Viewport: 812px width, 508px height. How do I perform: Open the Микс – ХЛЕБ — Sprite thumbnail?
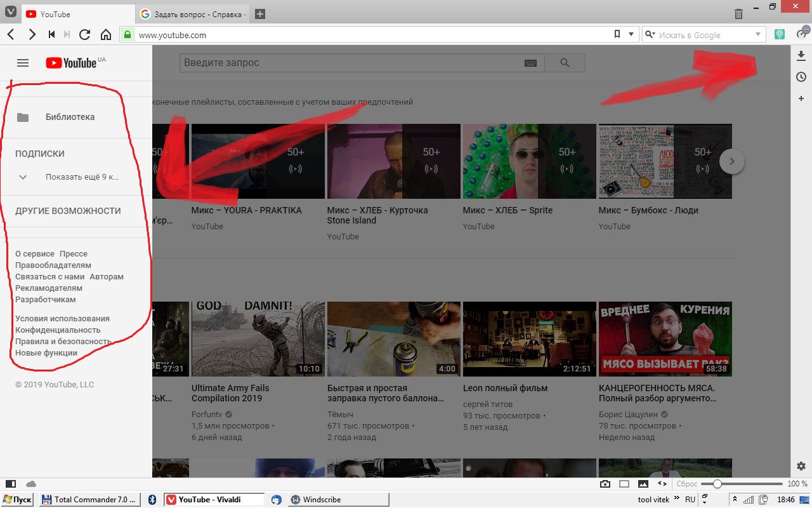tap(530, 161)
